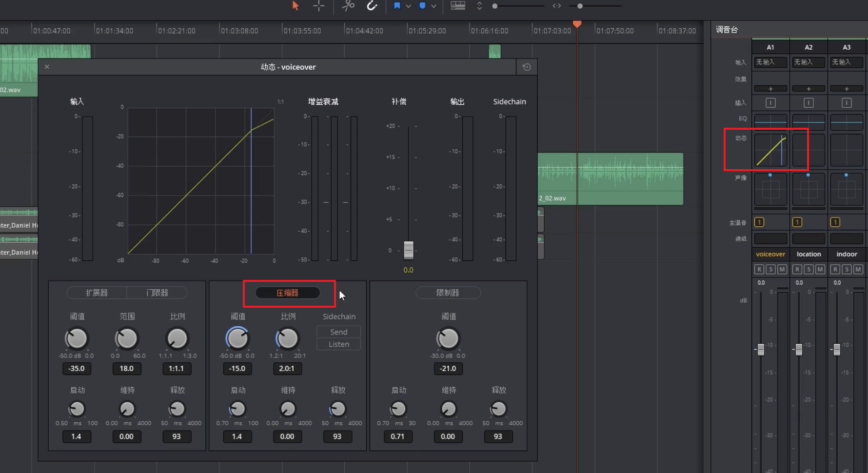This screenshot has width=868, height=473.
Task: Enable the 限制器 limiter
Action: 448,293
